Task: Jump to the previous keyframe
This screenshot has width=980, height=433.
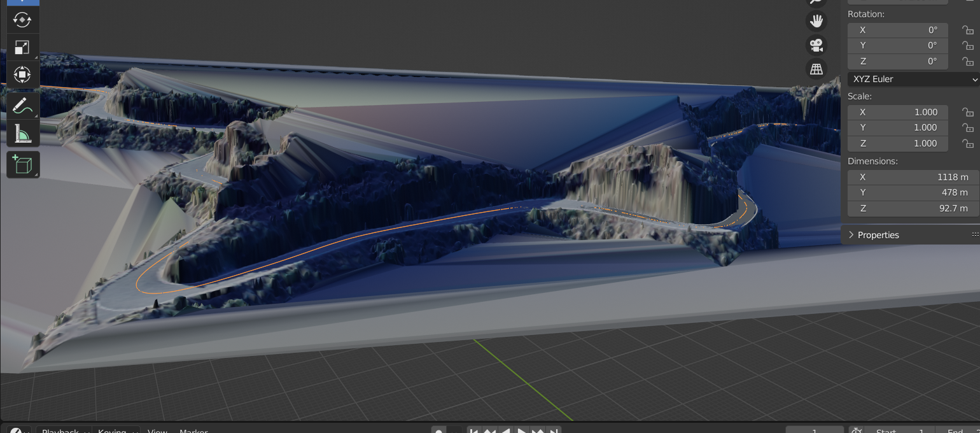Action: [x=489, y=430]
